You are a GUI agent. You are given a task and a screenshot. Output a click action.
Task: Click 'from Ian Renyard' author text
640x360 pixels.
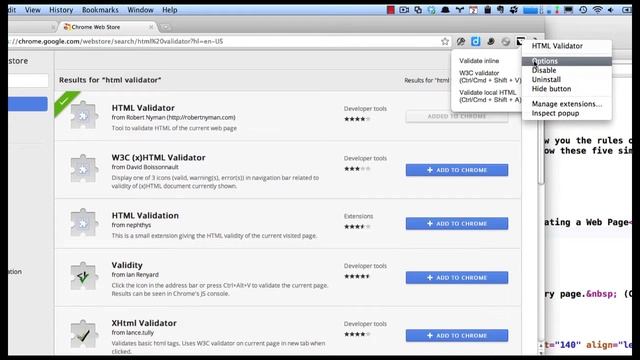pyautogui.click(x=135, y=275)
